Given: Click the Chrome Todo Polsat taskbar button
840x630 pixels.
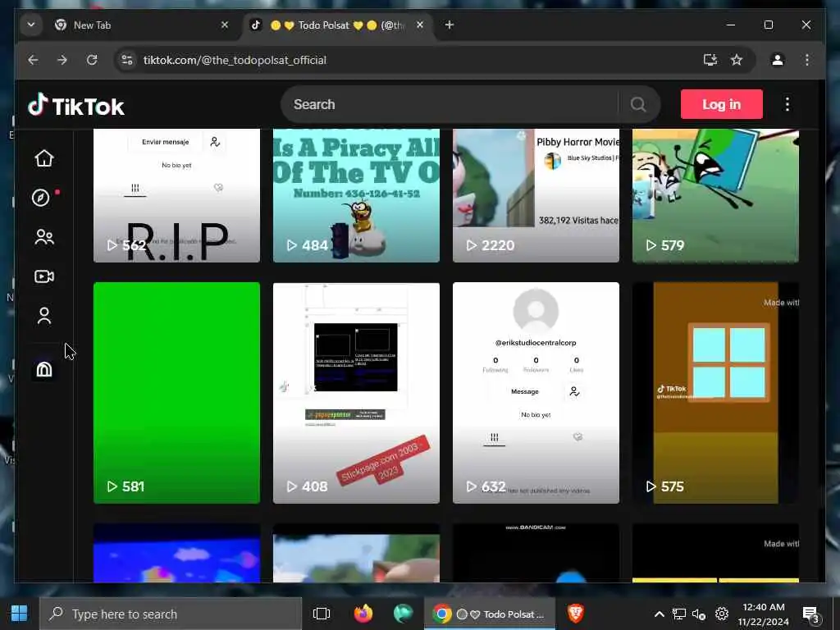Looking at the screenshot, I should pyautogui.click(x=491, y=614).
